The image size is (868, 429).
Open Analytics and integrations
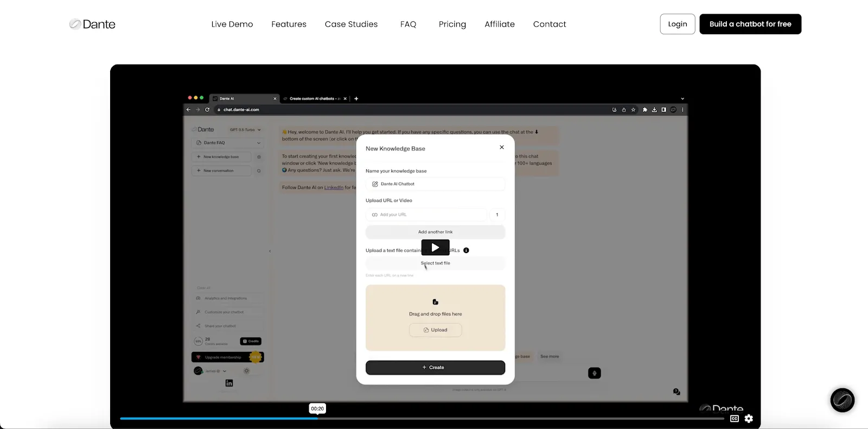point(228,298)
